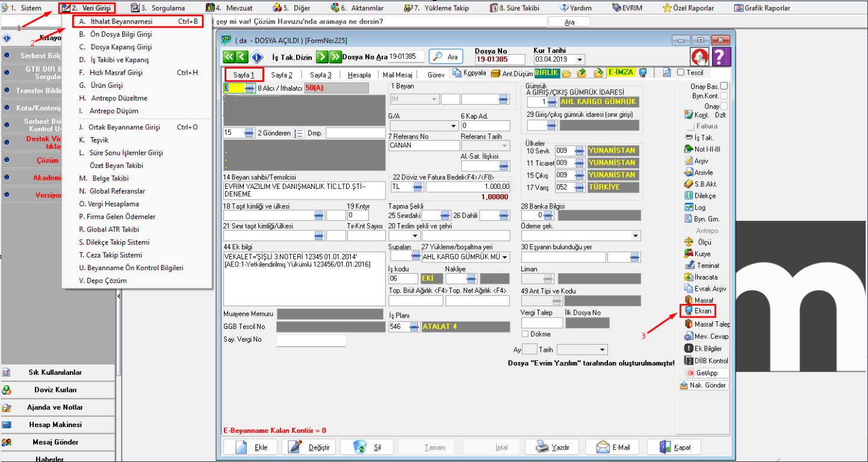Select Vergi Hesaplama from the menu
The width and height of the screenshot is (868, 462).
[x=109, y=204]
